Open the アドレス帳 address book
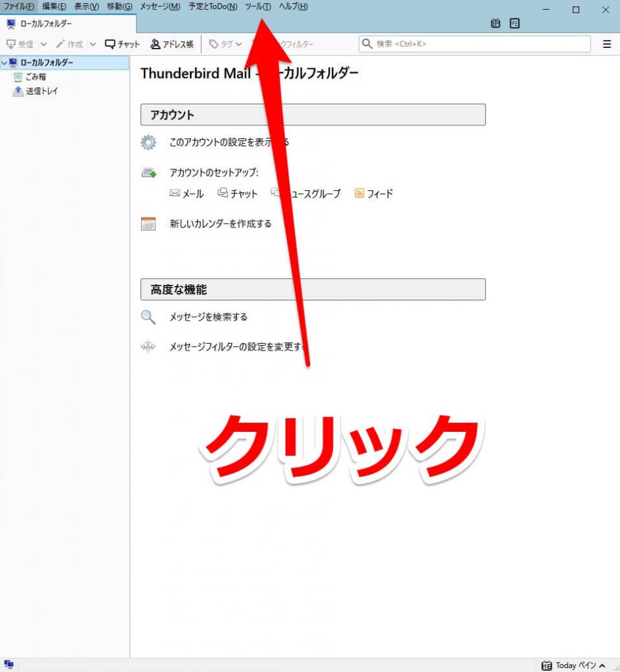Screen dimensions: 620x672 [x=172, y=44]
